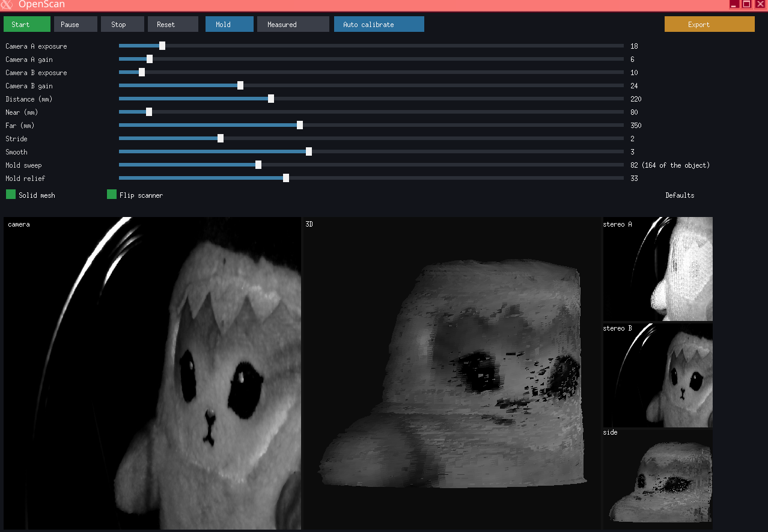
Task: Adjust the Camera B exposure slider handle
Action: [142, 72]
